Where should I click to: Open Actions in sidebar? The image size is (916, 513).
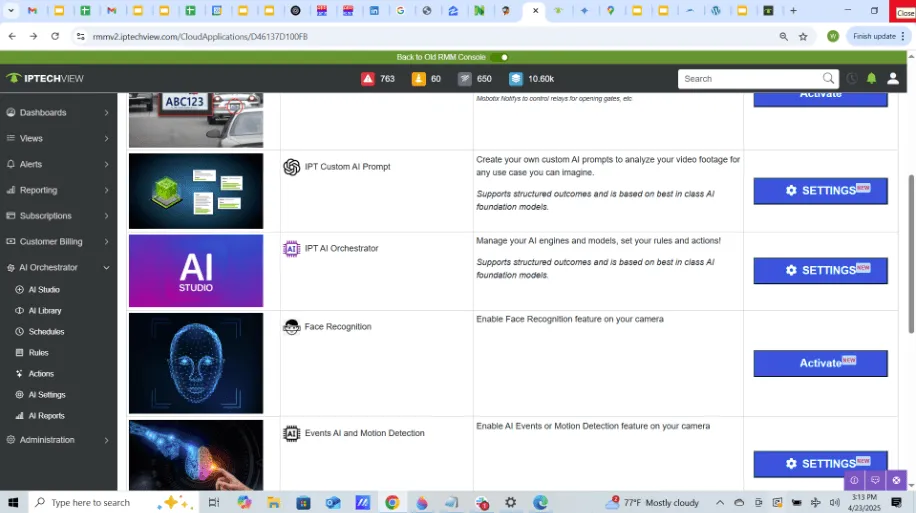pyautogui.click(x=41, y=374)
